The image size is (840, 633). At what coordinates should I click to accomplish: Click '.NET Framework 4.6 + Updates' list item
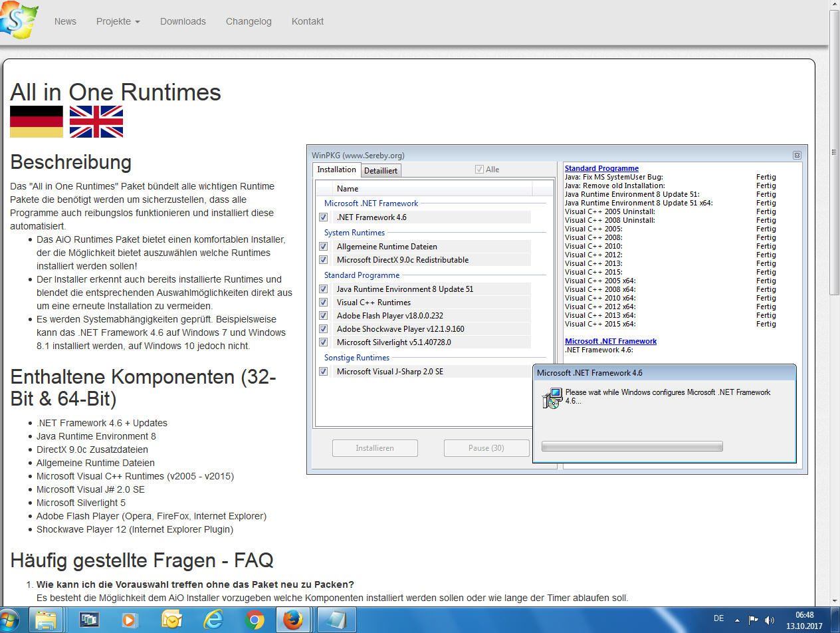[x=102, y=423]
